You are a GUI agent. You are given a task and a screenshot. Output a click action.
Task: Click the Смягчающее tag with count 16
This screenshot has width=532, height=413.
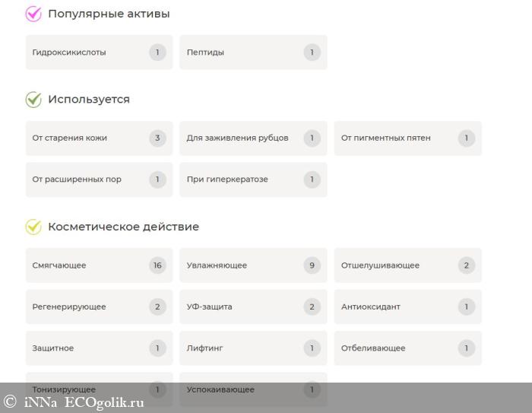99,265
